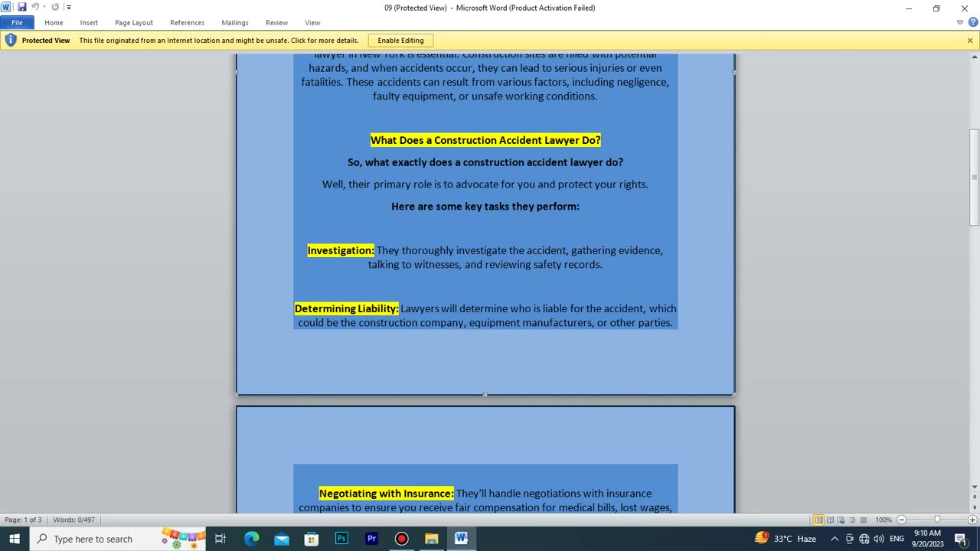The width and height of the screenshot is (980, 551).
Task: Click the Undo arrow icon
Action: pos(34,8)
